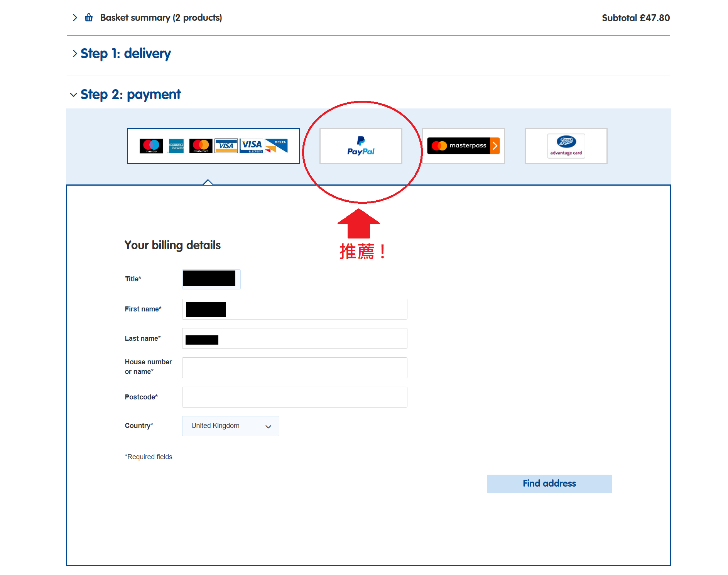Click the Mastercard logo in card options
This screenshot has width=728, height=575.
point(201,146)
